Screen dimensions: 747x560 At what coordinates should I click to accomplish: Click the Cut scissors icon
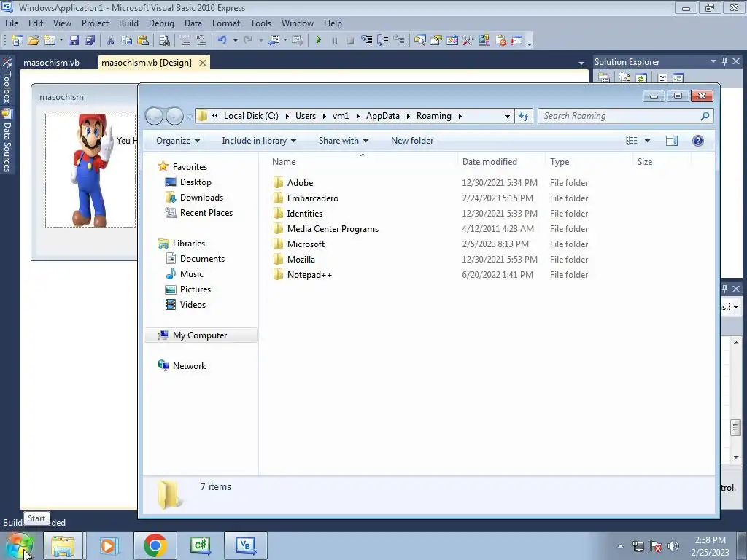coord(111,41)
